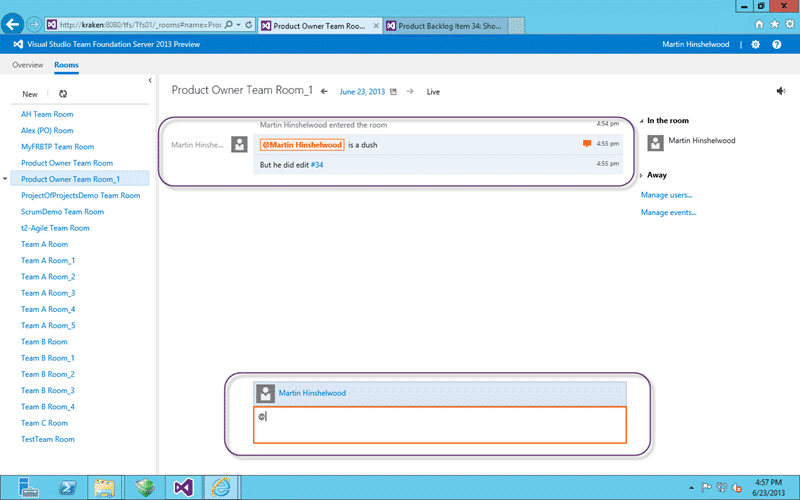Open Team B Room_1
The width and height of the screenshot is (800, 500).
pyautogui.click(x=47, y=358)
